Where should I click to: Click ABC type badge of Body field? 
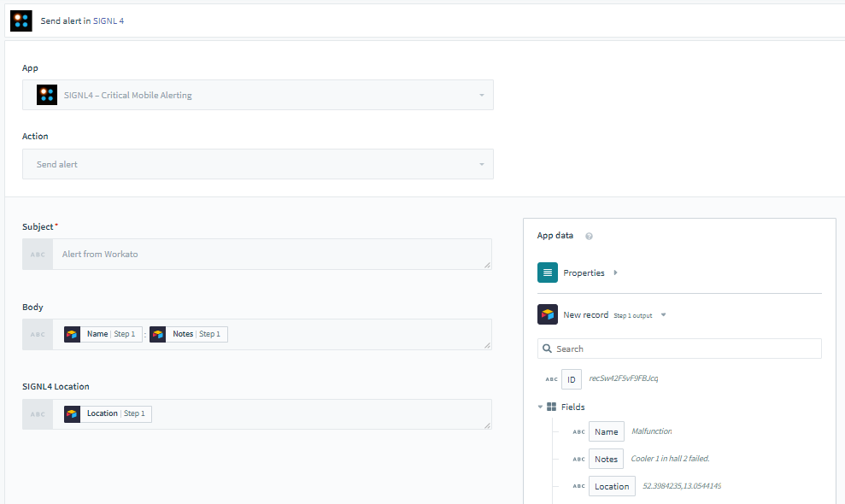[38, 334]
